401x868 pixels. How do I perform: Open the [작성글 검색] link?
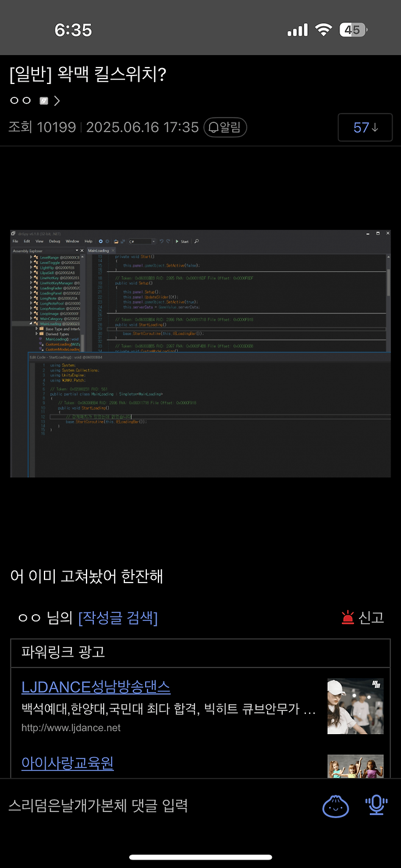pyautogui.click(x=118, y=618)
